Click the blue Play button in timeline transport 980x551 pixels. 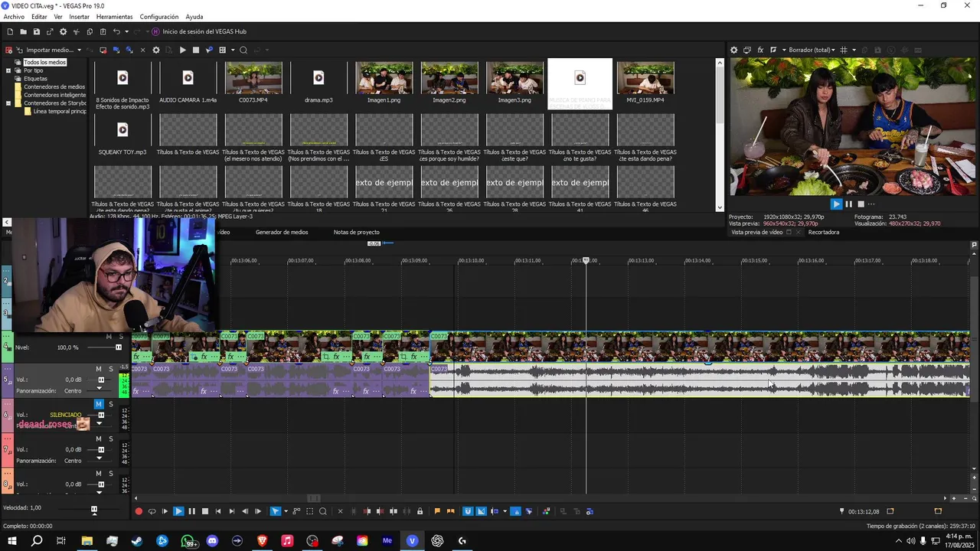click(x=178, y=511)
